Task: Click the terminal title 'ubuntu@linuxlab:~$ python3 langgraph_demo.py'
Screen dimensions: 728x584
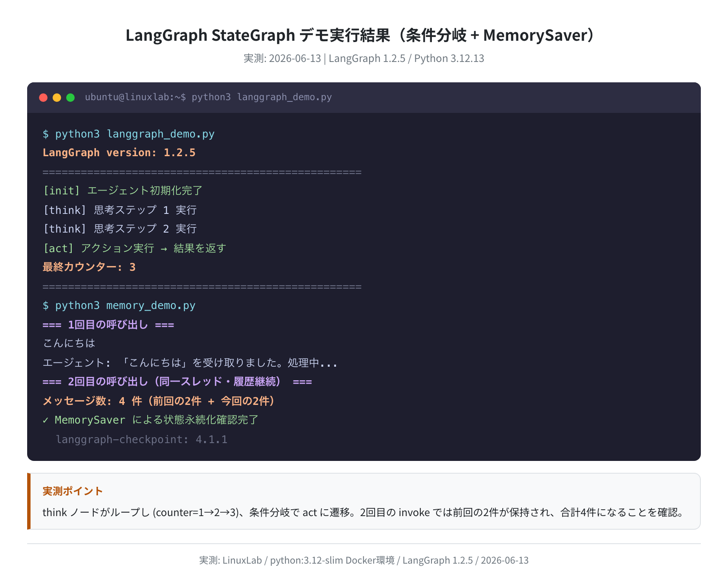Action: (208, 97)
